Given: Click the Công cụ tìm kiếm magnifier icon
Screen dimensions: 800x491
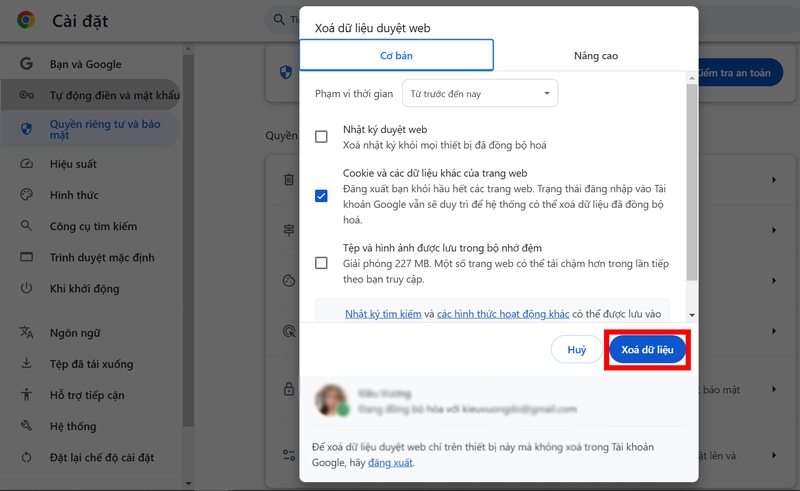Looking at the screenshot, I should [x=27, y=226].
